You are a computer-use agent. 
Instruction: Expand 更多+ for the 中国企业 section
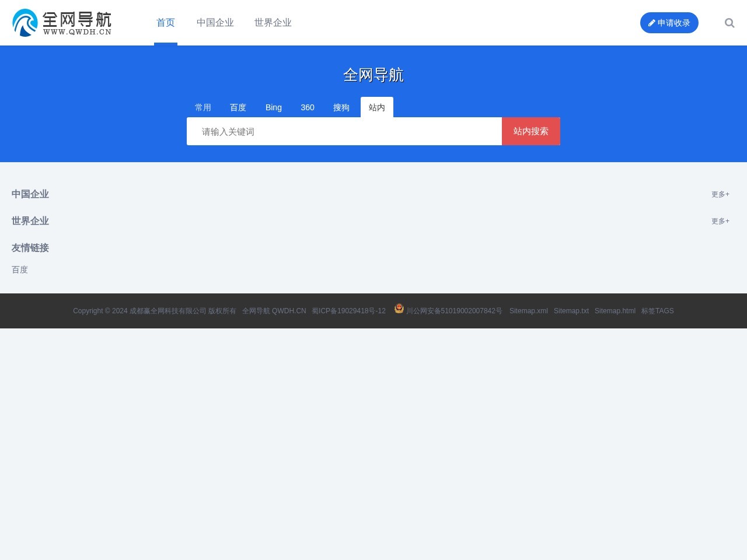(x=720, y=194)
